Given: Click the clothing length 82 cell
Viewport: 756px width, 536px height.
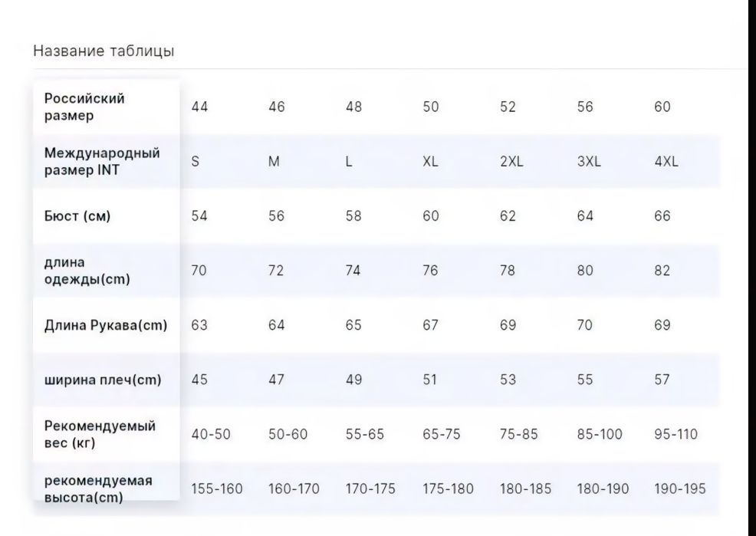Looking at the screenshot, I should 662,271.
